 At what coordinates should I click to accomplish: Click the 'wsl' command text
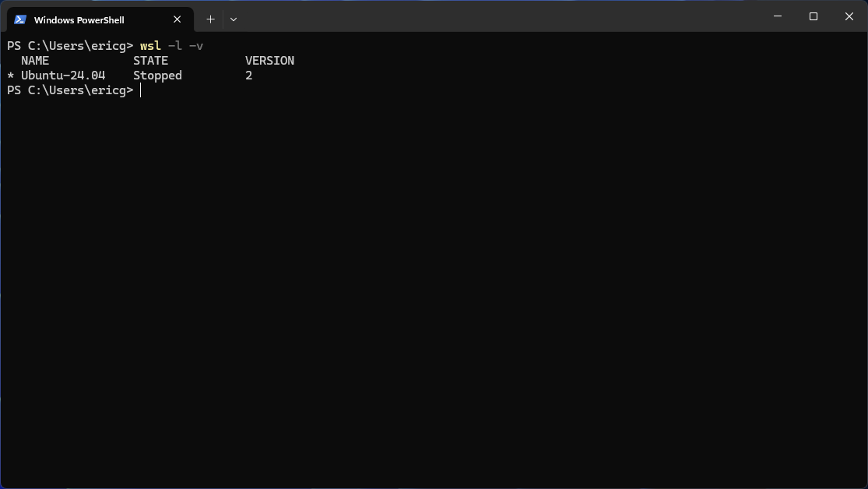click(x=150, y=46)
